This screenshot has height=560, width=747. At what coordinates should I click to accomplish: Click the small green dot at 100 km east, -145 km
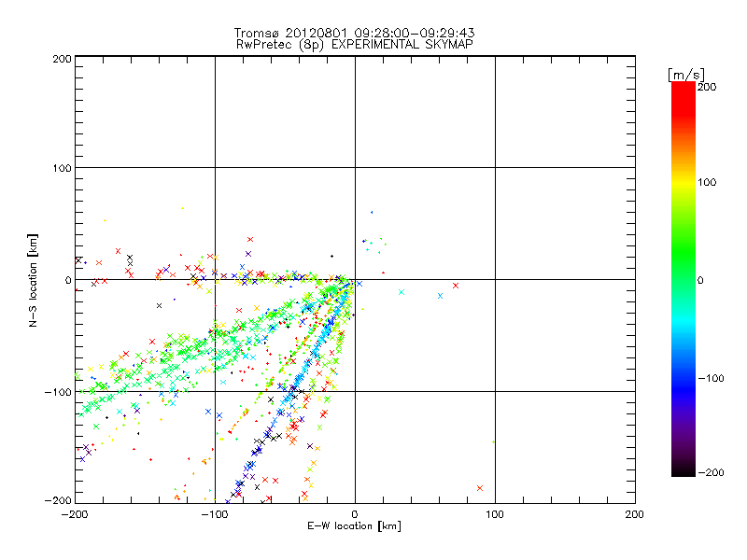pyautogui.click(x=493, y=441)
